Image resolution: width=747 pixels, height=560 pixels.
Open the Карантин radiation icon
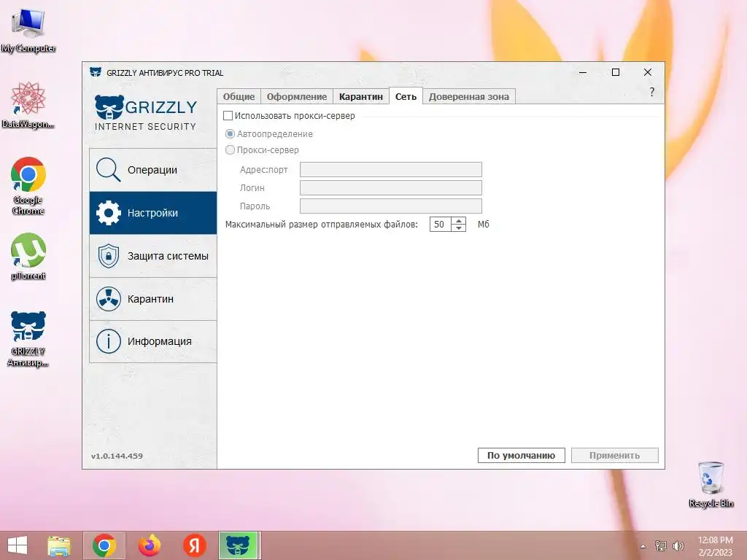(109, 299)
